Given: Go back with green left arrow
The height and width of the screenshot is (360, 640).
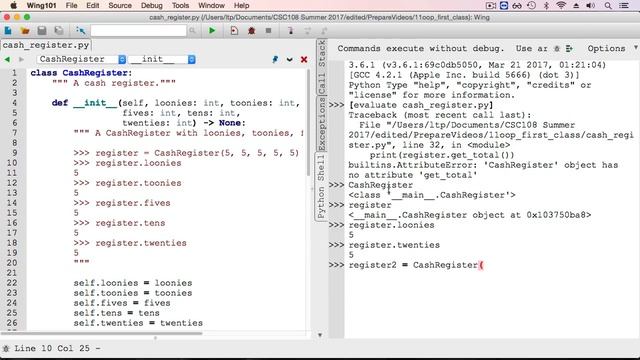Looking at the screenshot, I should point(7,60).
